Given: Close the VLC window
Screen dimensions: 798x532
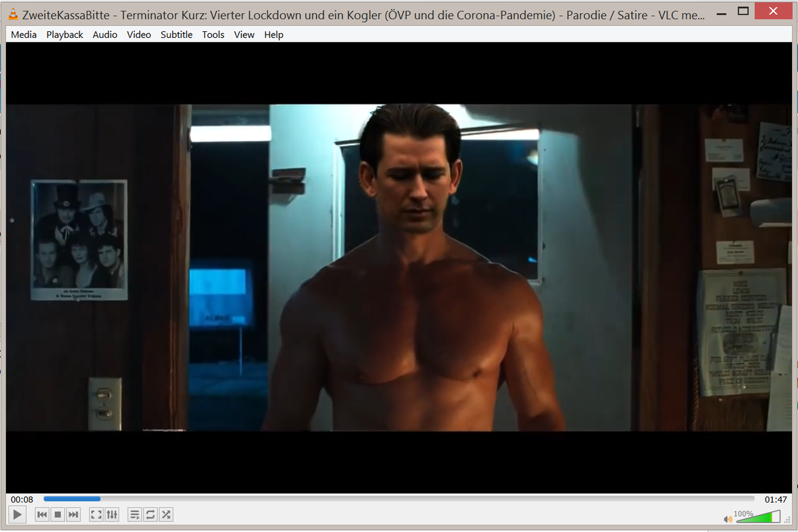Looking at the screenshot, I should point(773,11).
